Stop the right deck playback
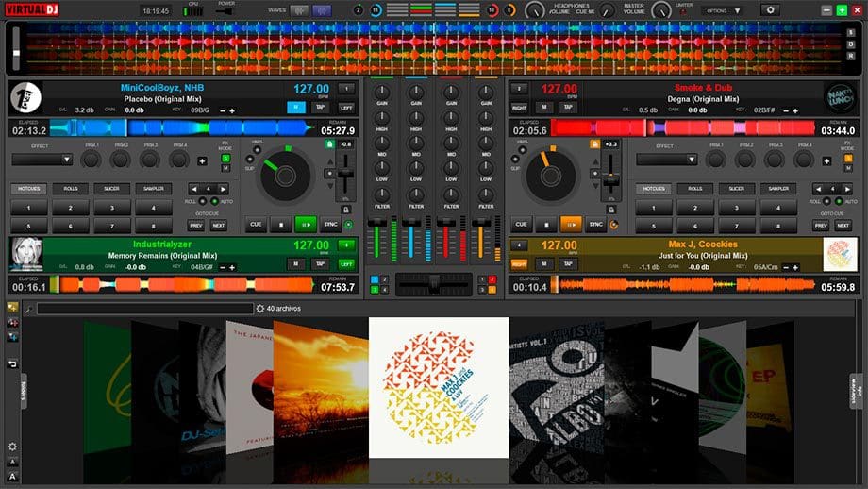 pyautogui.click(x=546, y=225)
